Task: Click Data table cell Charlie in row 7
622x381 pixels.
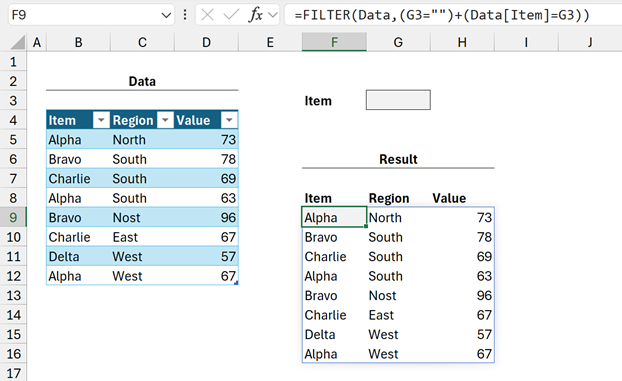Action: pos(78,178)
